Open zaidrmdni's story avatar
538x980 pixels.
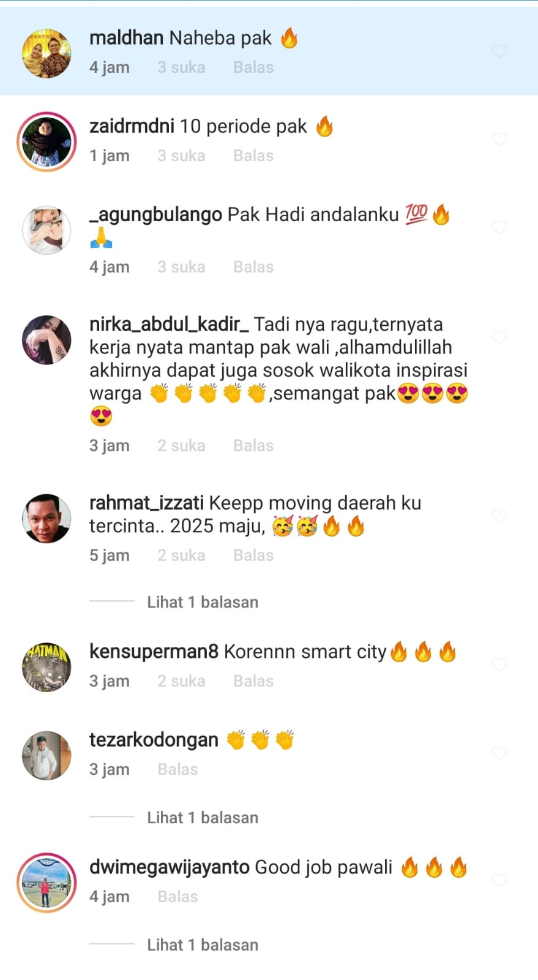tap(47, 141)
